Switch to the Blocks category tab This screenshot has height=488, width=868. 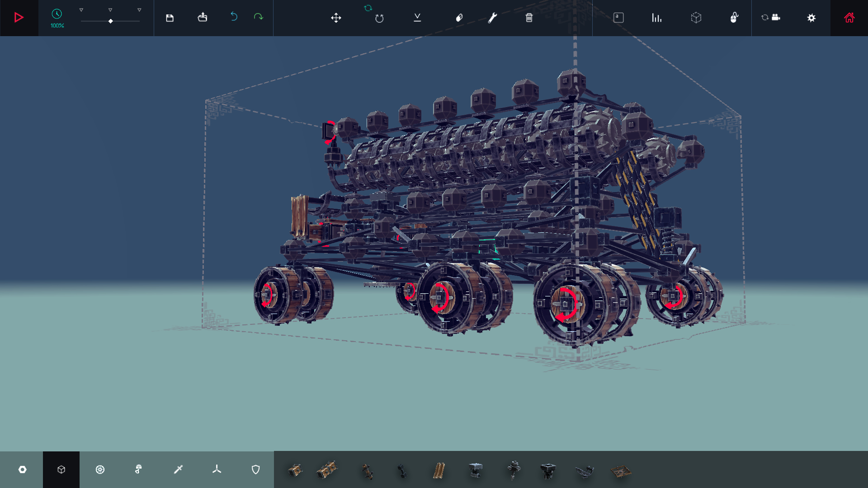click(x=61, y=469)
